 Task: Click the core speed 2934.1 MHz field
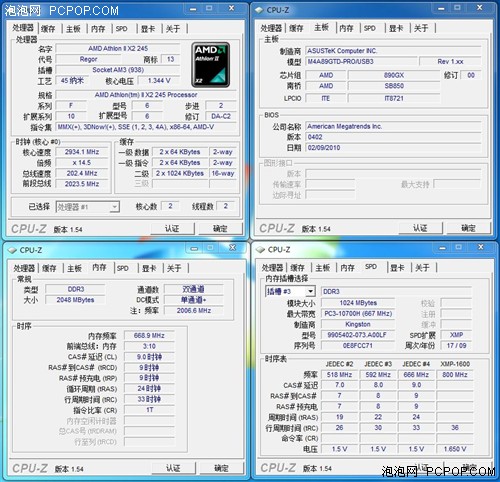[82, 152]
